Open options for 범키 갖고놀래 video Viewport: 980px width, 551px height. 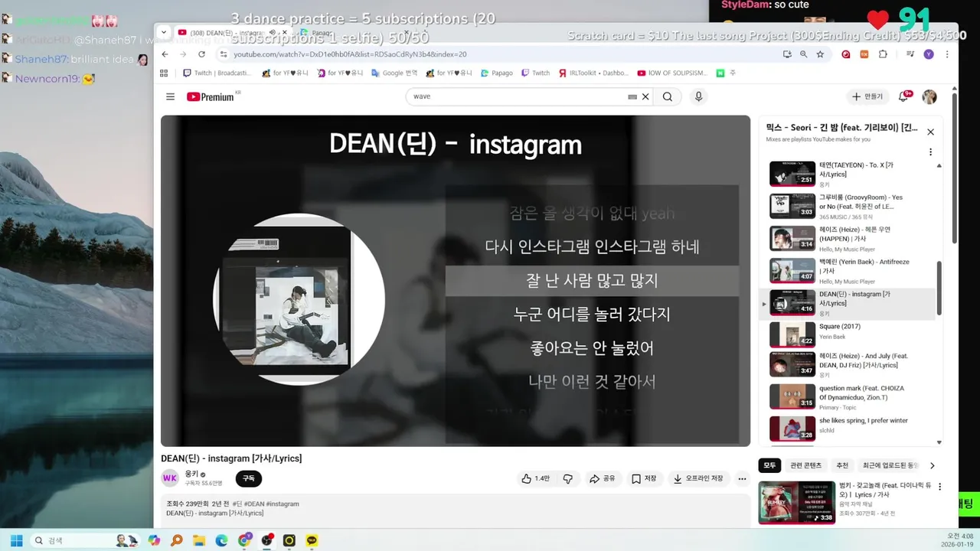[x=939, y=487]
